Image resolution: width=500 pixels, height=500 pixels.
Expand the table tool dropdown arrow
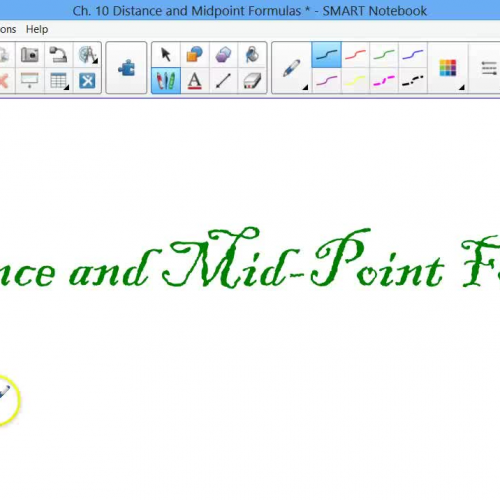tap(67, 87)
